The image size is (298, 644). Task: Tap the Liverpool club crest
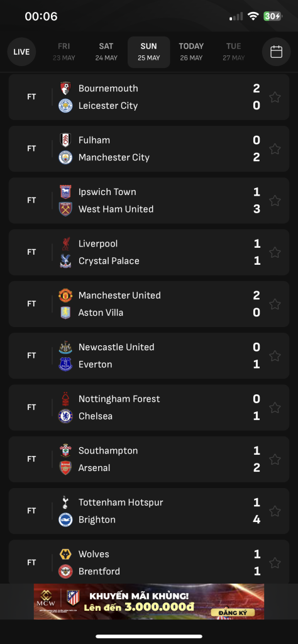click(65, 243)
